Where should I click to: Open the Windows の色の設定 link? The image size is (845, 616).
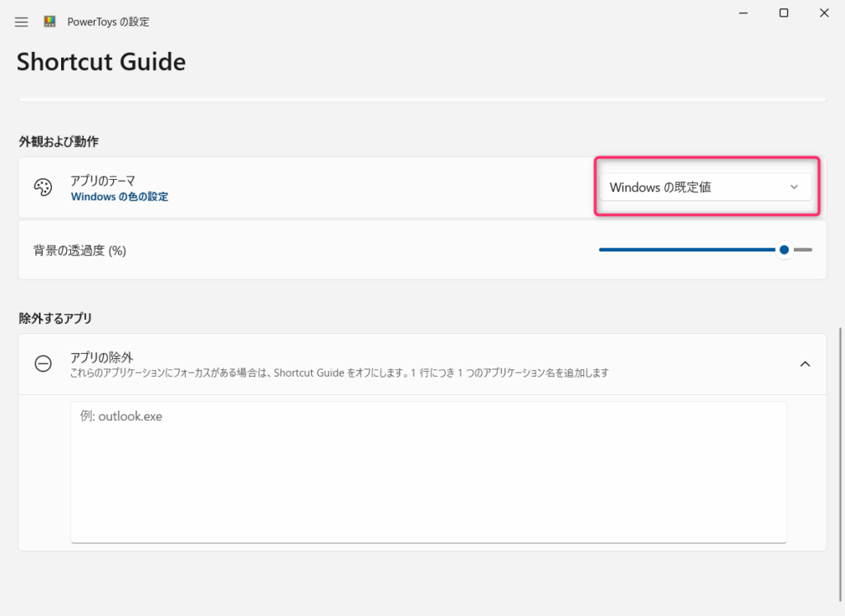[120, 197]
